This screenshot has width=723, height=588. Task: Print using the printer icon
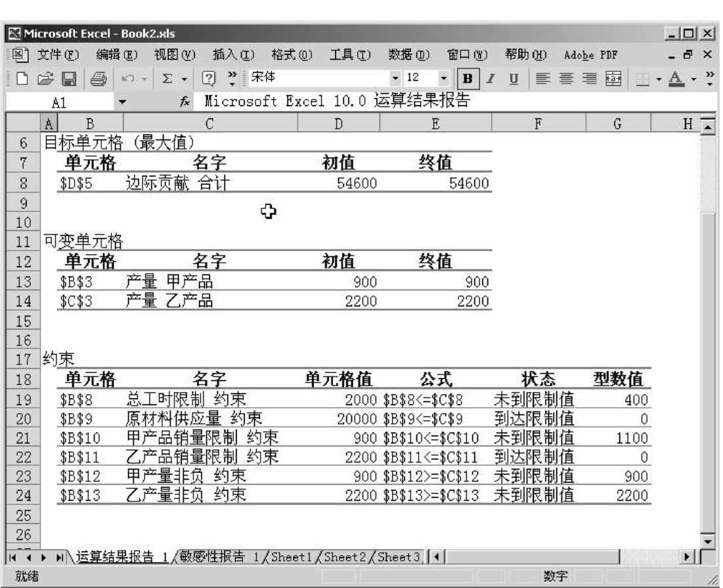pos(99,79)
